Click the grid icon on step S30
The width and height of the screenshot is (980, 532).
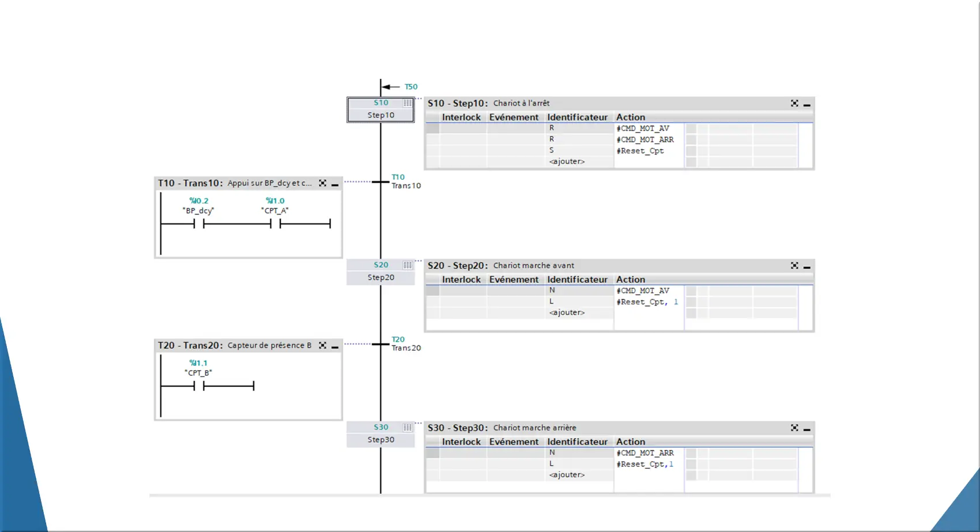pyautogui.click(x=408, y=428)
